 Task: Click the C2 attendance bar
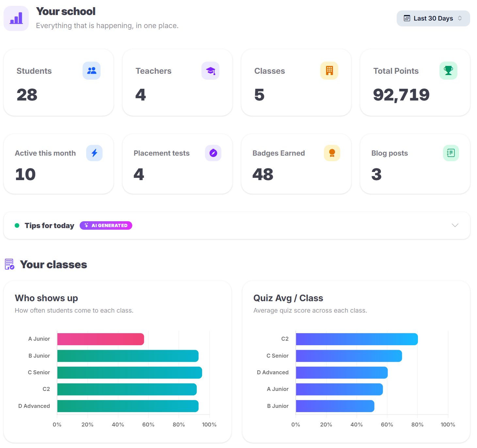click(x=127, y=389)
